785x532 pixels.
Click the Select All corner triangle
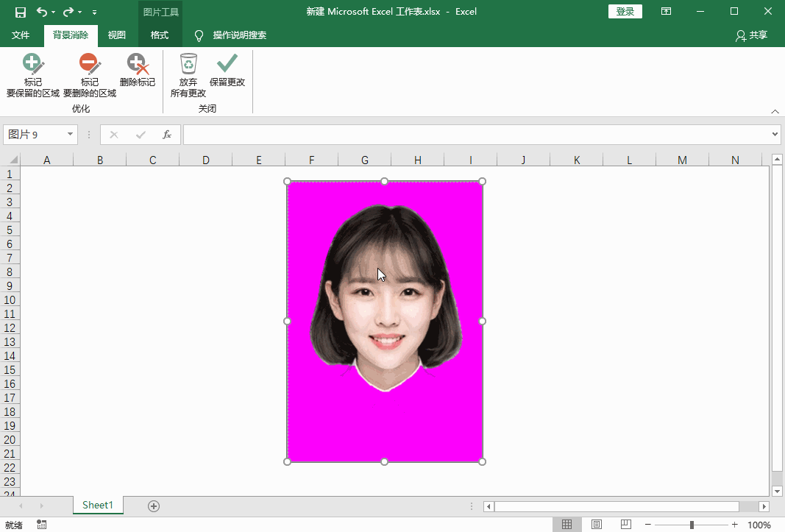[13, 160]
